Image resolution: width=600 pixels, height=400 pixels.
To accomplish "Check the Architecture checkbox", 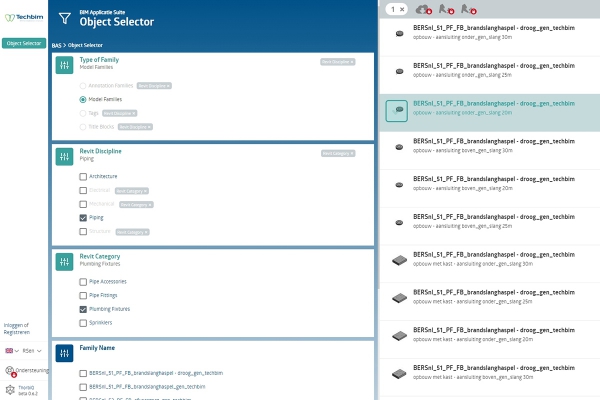I will [x=83, y=176].
